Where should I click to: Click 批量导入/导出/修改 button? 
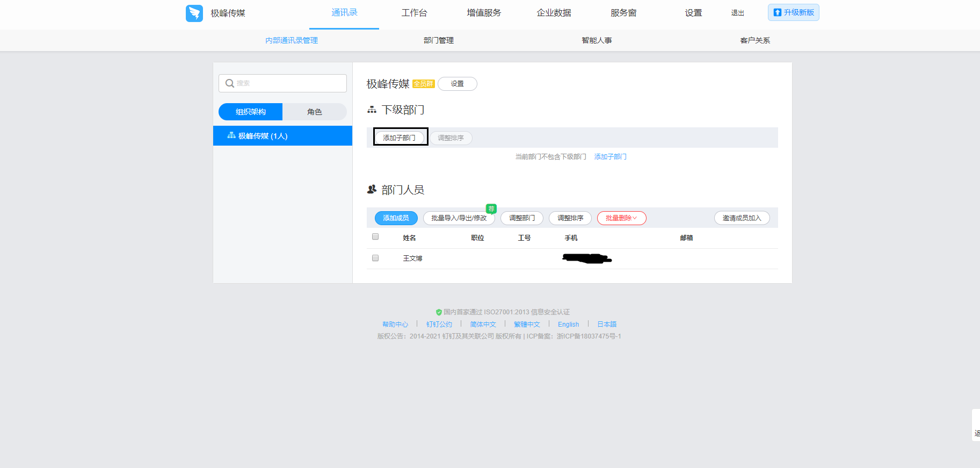(459, 218)
